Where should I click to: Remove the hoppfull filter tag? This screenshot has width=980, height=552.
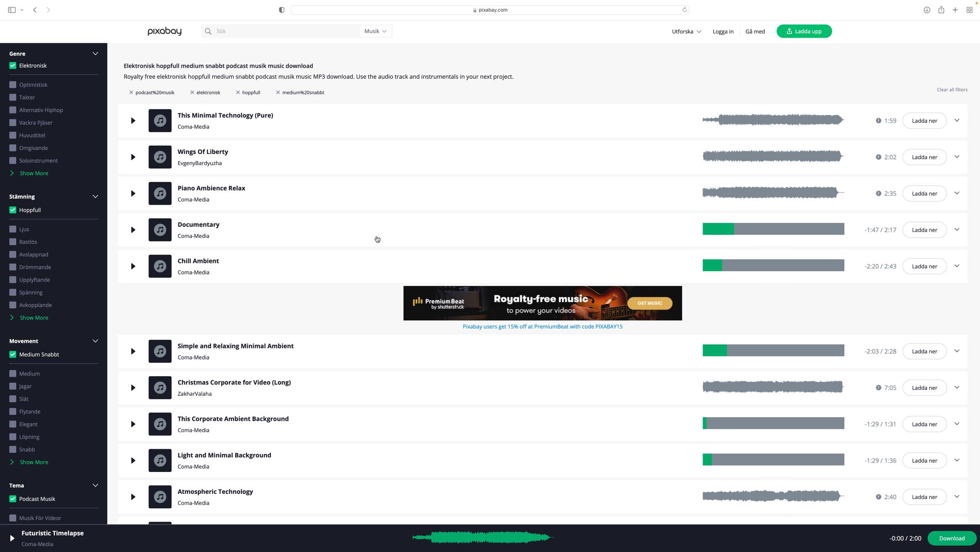[238, 93]
